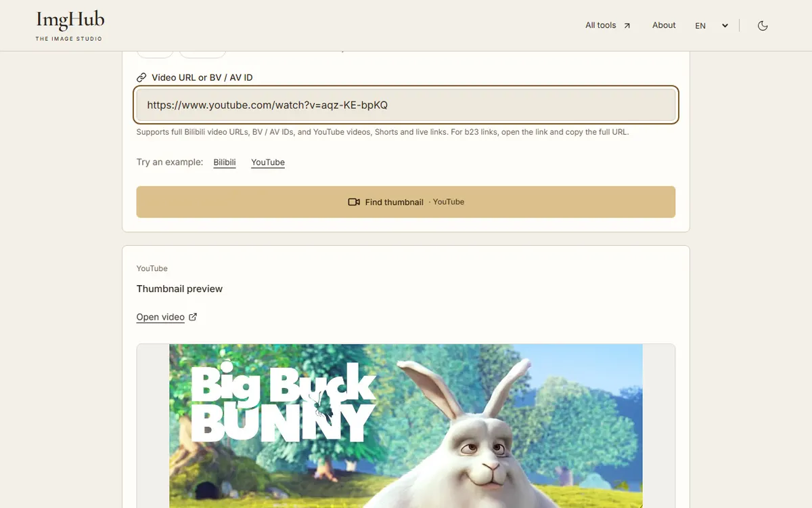Click the external link icon beside Open video
Viewport: 812px width, 508px height.
[193, 316]
